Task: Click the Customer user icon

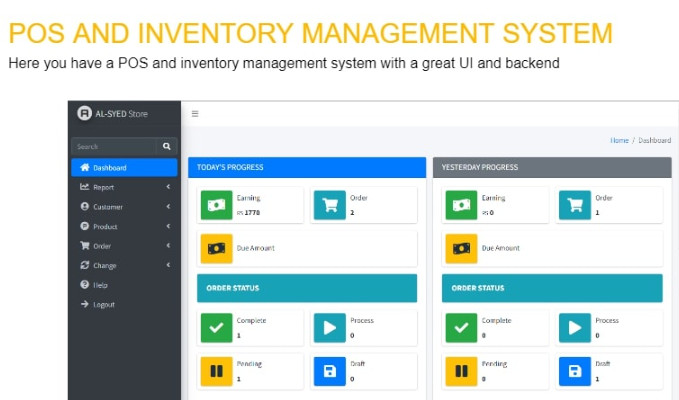Action: [84, 206]
